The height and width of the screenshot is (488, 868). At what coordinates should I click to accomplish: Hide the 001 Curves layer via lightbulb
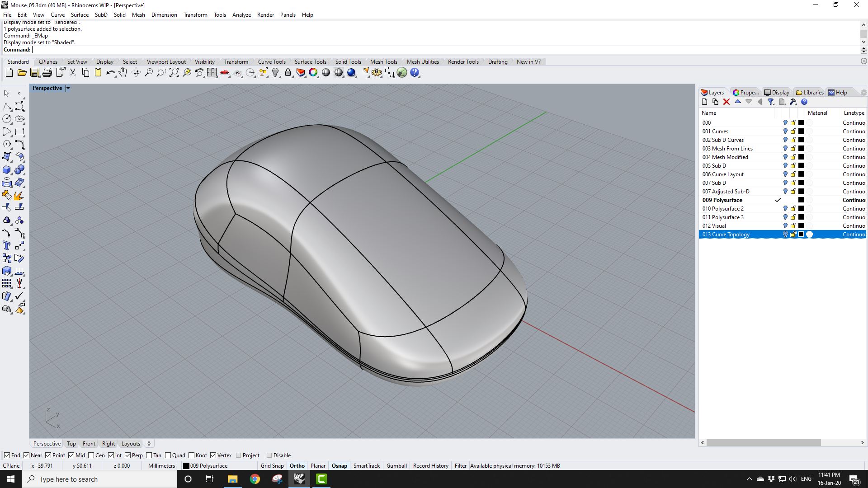click(785, 131)
